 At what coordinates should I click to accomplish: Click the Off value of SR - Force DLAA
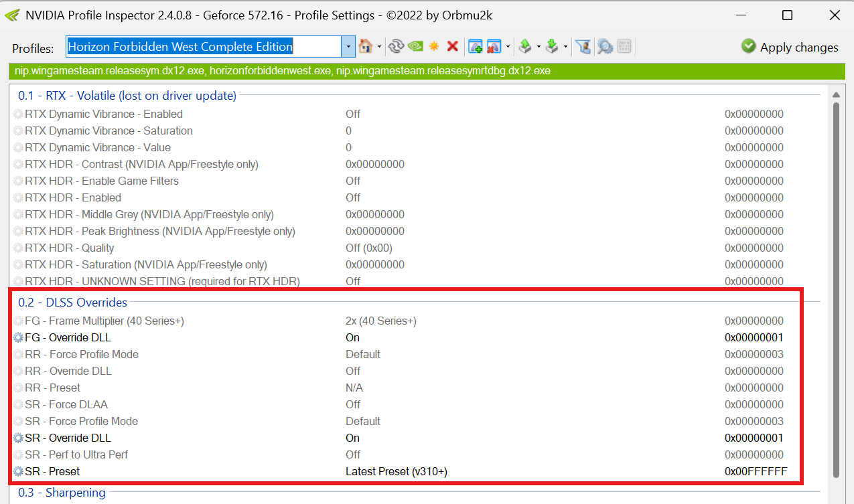[x=353, y=404]
